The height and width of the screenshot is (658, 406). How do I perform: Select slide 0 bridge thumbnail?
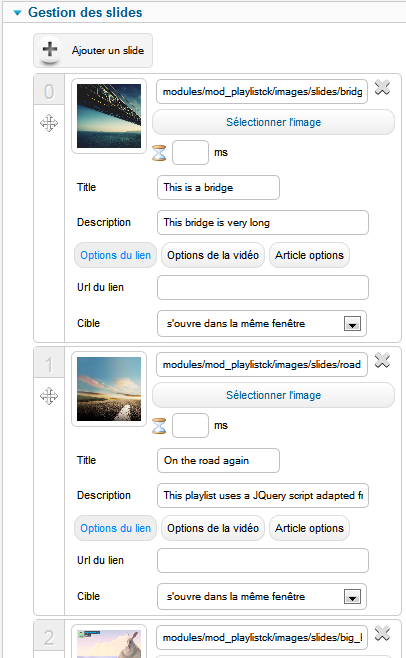click(x=109, y=116)
